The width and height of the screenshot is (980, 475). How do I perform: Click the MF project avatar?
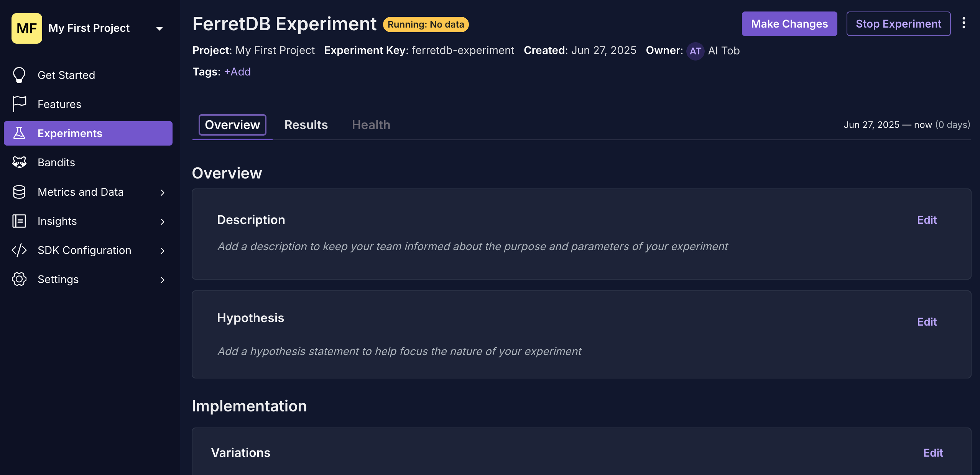pos(26,28)
